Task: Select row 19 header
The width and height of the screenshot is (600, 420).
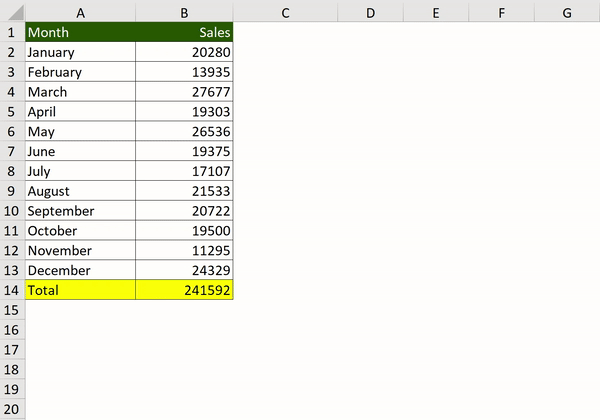Action: tap(12, 389)
